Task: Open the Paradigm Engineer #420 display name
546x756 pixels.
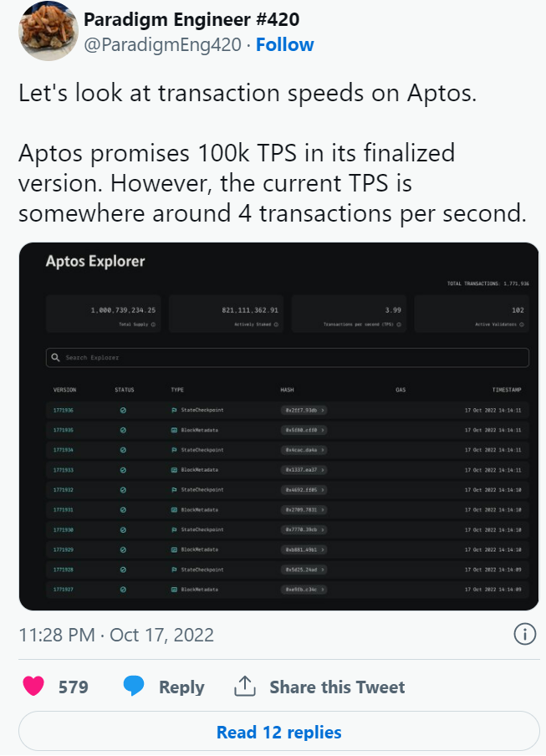Action: coord(191,19)
